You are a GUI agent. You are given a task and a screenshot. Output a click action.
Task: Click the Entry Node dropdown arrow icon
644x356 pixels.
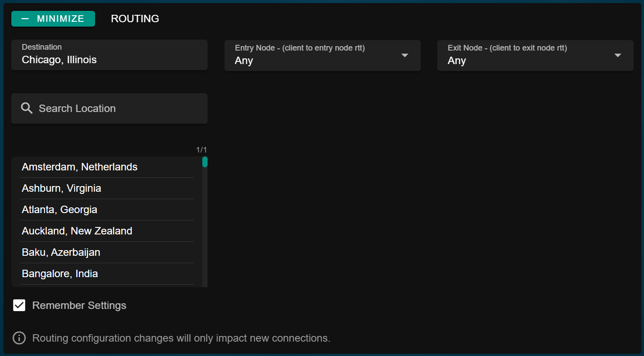tap(405, 55)
